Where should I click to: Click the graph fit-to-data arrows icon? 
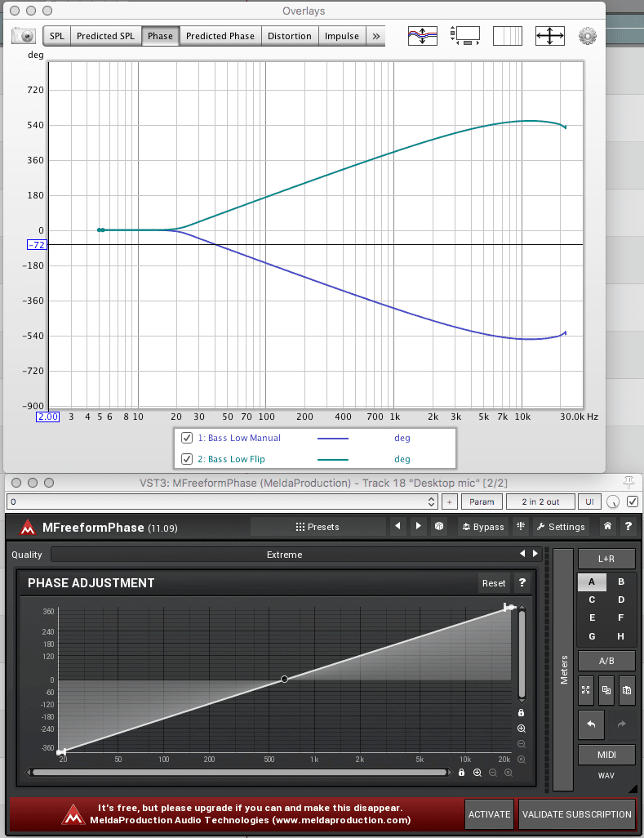(549, 36)
